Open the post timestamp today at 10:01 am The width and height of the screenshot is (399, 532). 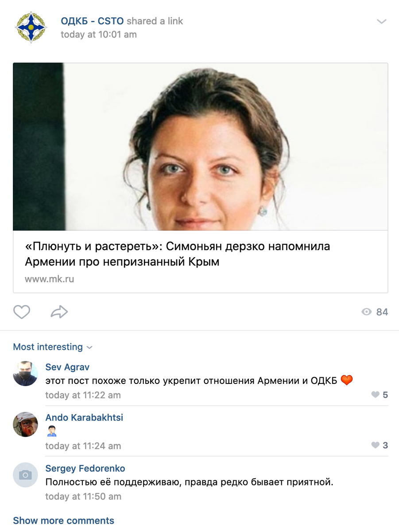99,35
